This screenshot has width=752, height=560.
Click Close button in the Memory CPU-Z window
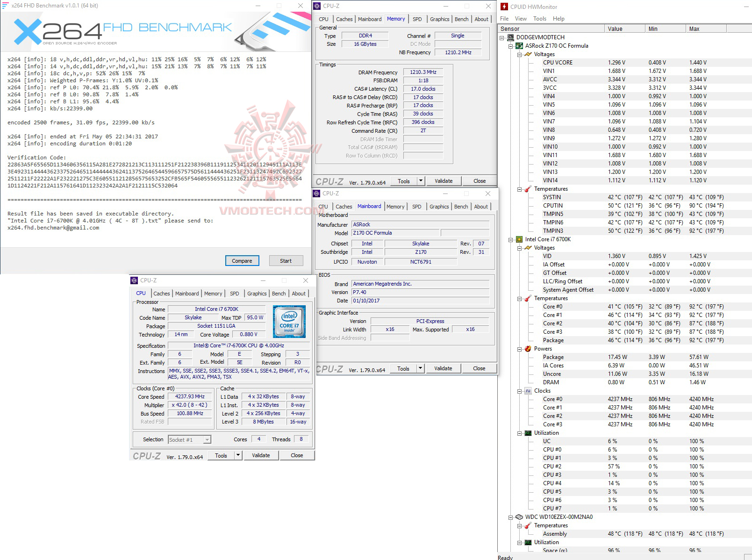coord(480,181)
